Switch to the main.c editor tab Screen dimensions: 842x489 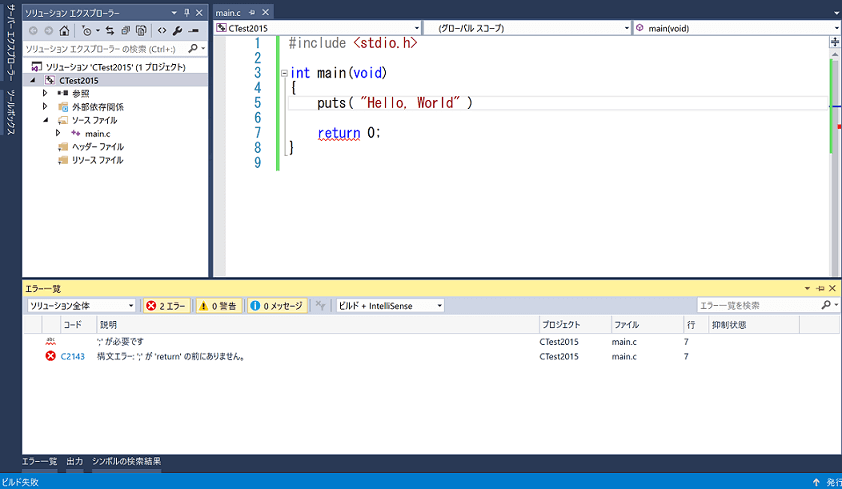tap(228, 12)
